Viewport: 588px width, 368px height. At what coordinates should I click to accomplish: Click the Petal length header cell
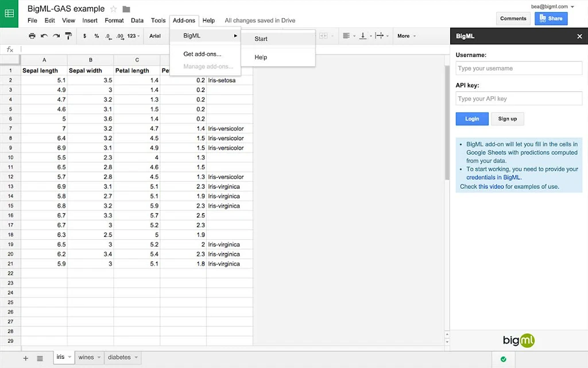(137, 71)
